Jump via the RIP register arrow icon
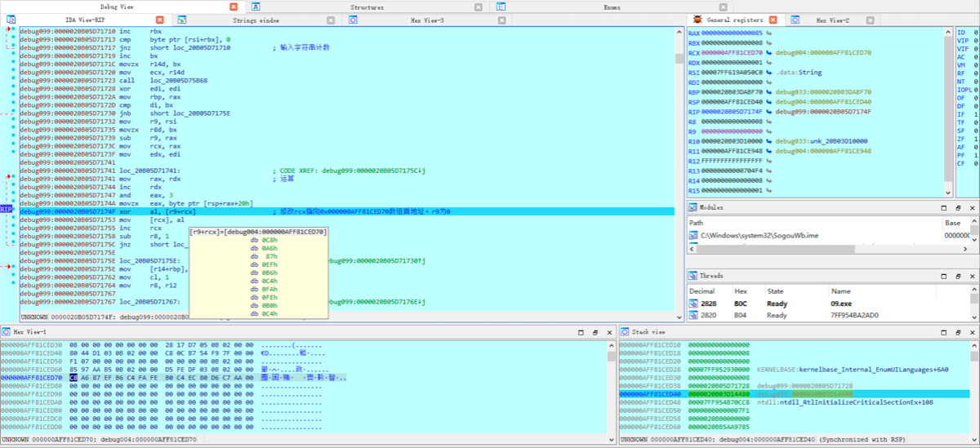Viewport: 980px width, 448px height. coord(769,112)
